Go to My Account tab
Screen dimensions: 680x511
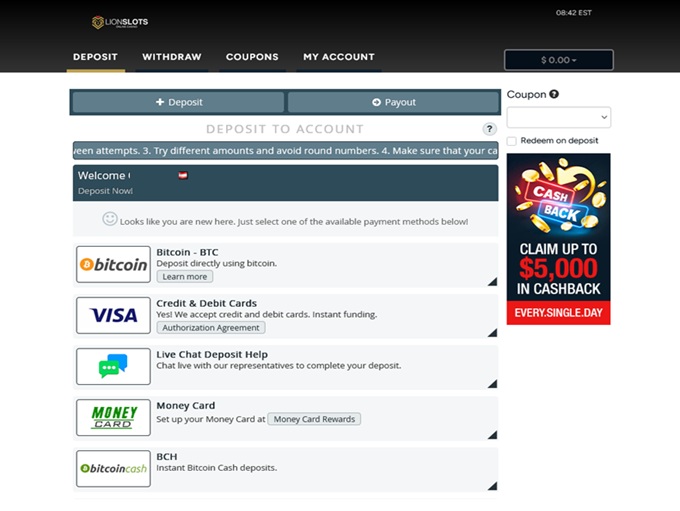(x=338, y=57)
